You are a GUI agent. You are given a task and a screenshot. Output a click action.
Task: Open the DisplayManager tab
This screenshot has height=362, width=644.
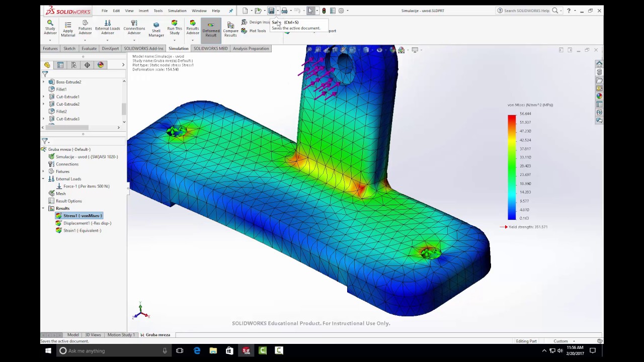pyautogui.click(x=101, y=65)
